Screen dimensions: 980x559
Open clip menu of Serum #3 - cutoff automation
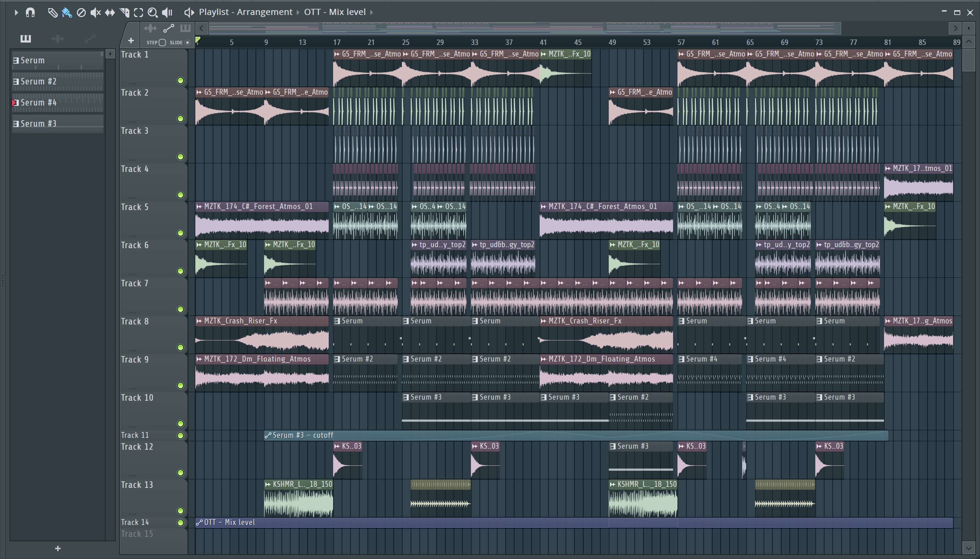(268, 435)
